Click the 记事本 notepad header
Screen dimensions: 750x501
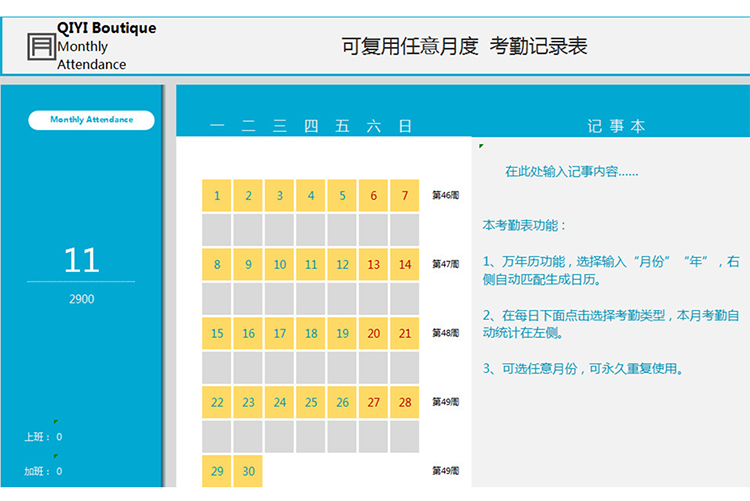[616, 126]
